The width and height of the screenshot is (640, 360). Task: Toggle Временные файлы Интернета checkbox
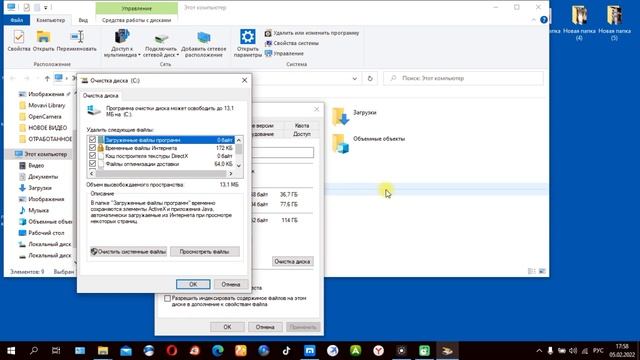(x=92, y=148)
